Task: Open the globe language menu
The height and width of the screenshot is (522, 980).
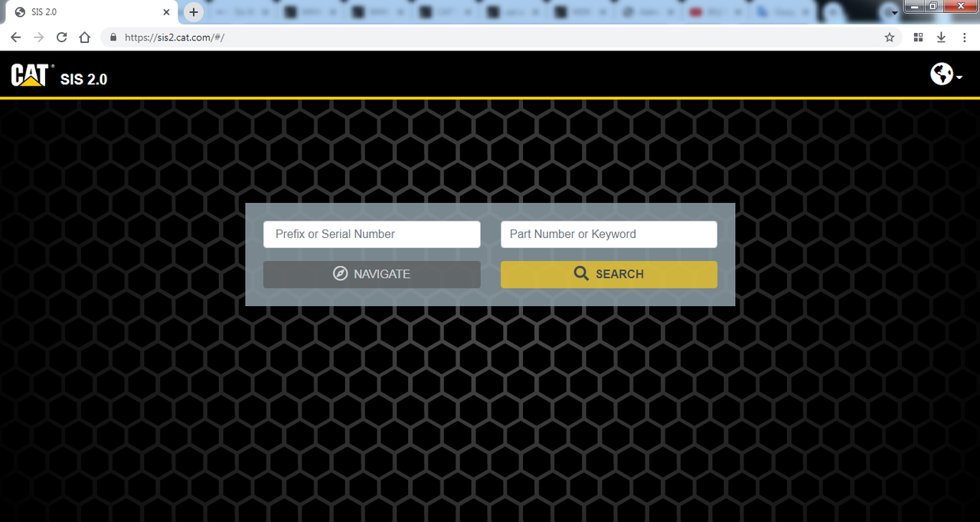Action: pos(946,74)
